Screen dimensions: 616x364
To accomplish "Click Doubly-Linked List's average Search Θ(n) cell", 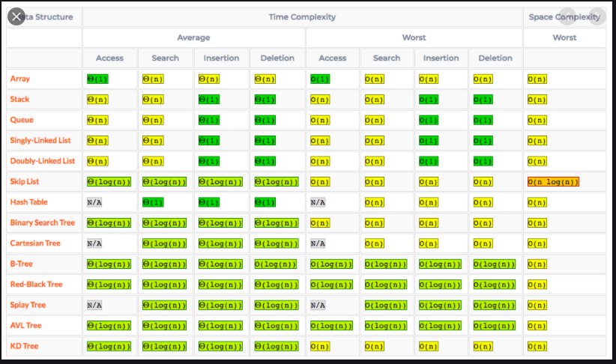I will pyautogui.click(x=153, y=161).
